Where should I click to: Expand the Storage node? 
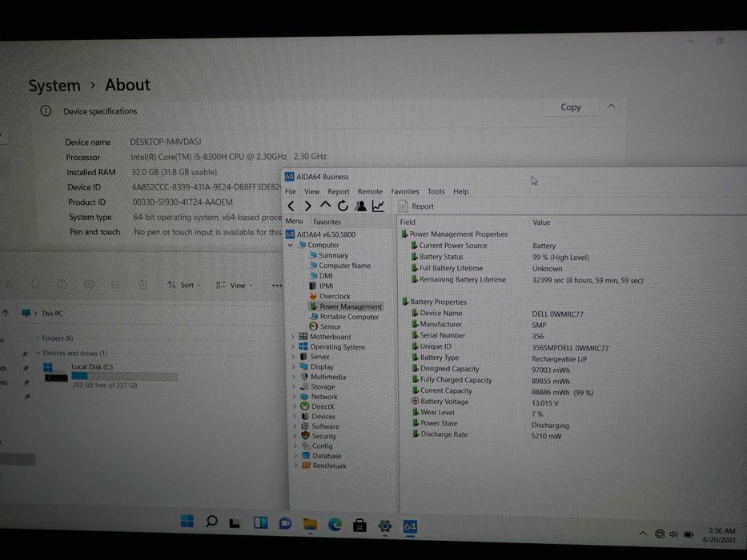pos(294,386)
